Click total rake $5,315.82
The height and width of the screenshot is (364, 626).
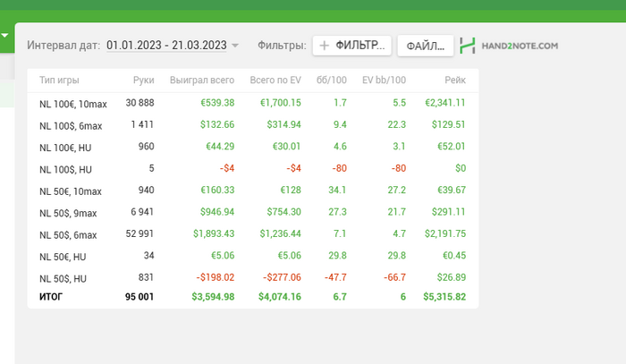tap(444, 297)
